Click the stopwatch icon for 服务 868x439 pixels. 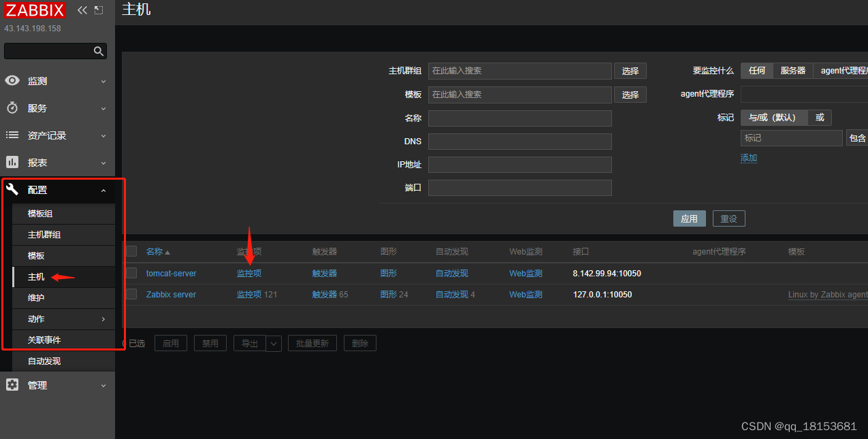tap(12, 108)
